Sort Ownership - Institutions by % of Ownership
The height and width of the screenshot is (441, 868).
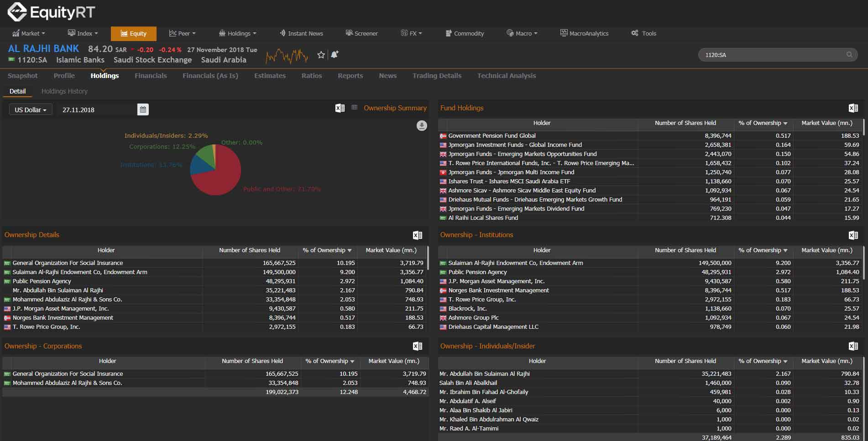point(763,250)
